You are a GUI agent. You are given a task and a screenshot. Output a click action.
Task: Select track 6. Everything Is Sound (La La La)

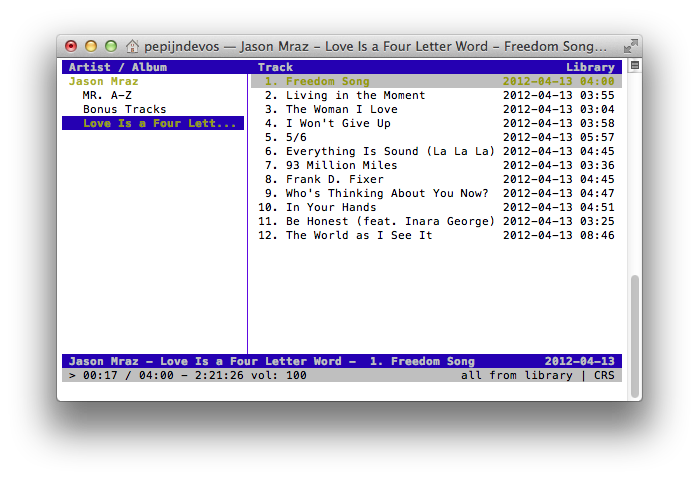pos(436,152)
